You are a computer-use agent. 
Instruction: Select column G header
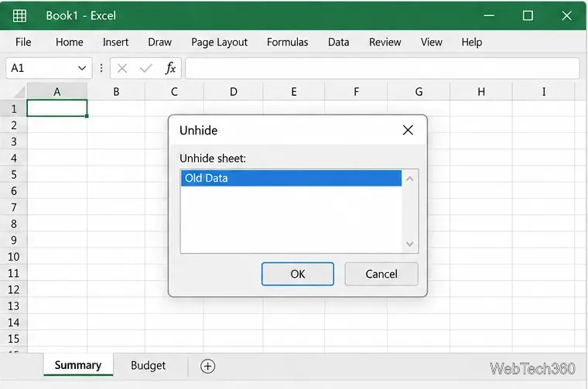419,92
